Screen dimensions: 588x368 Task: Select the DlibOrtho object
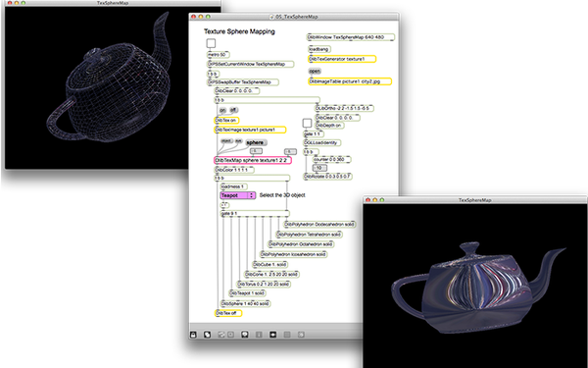344,108
